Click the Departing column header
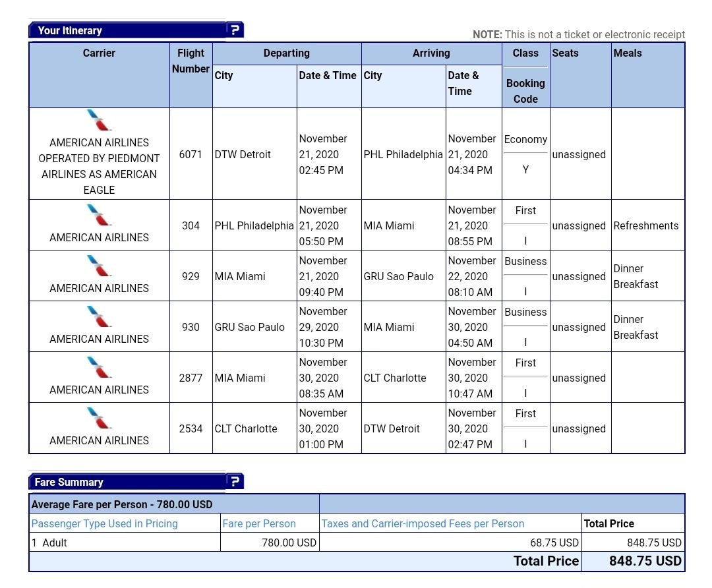 (x=287, y=53)
